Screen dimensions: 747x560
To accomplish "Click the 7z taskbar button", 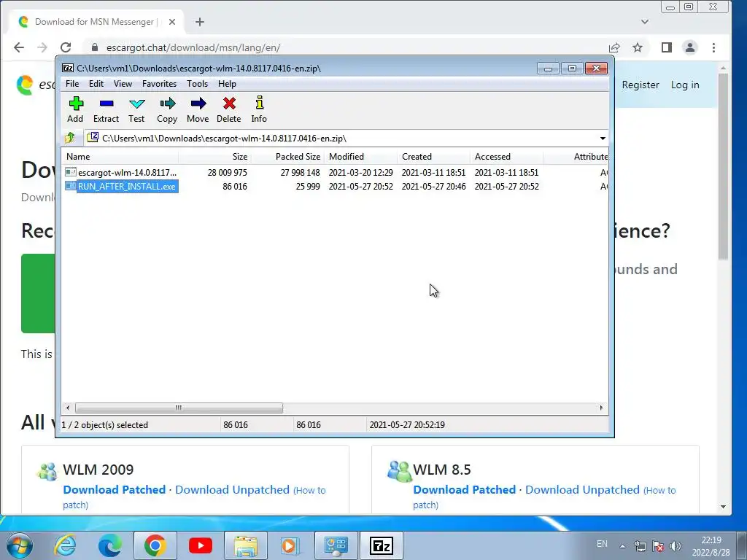I will coord(382,545).
